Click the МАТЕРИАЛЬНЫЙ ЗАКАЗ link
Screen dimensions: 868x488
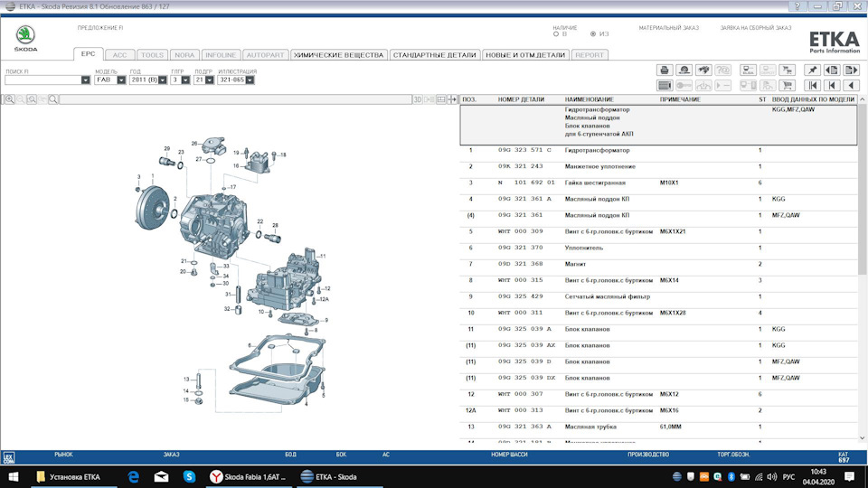[x=669, y=28]
